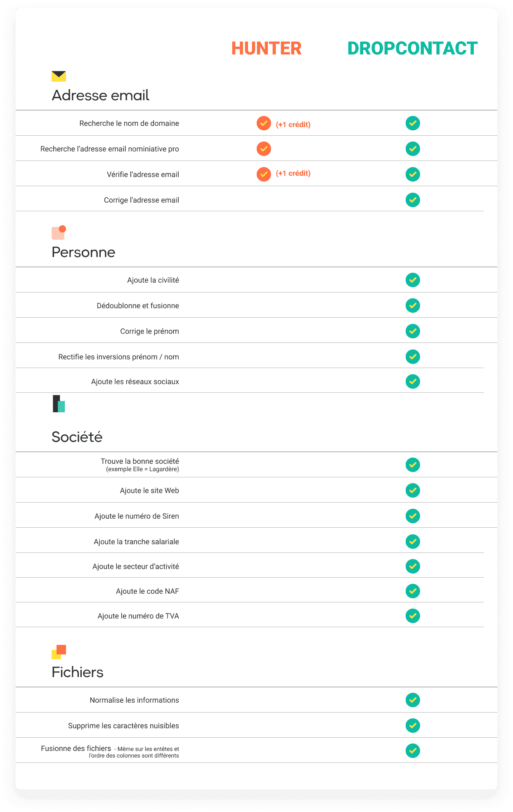Screen dimensions: 513x812
Task: Click the building icon above Société
Action: pyautogui.click(x=59, y=404)
